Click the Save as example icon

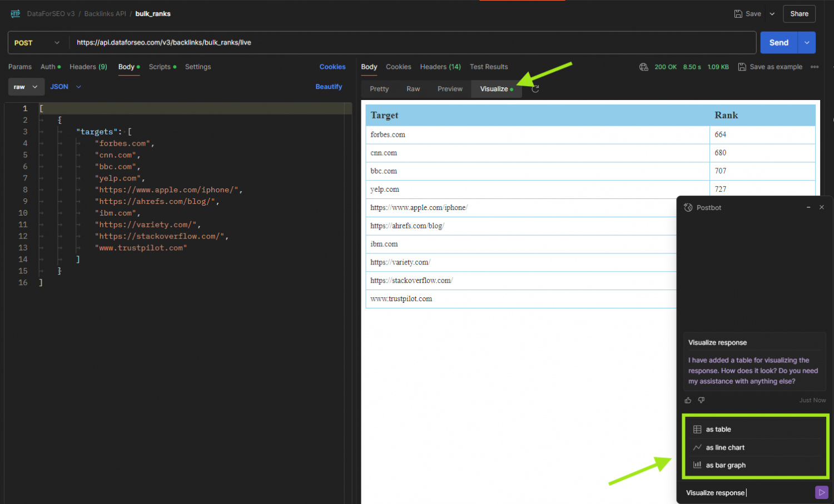[742, 67]
